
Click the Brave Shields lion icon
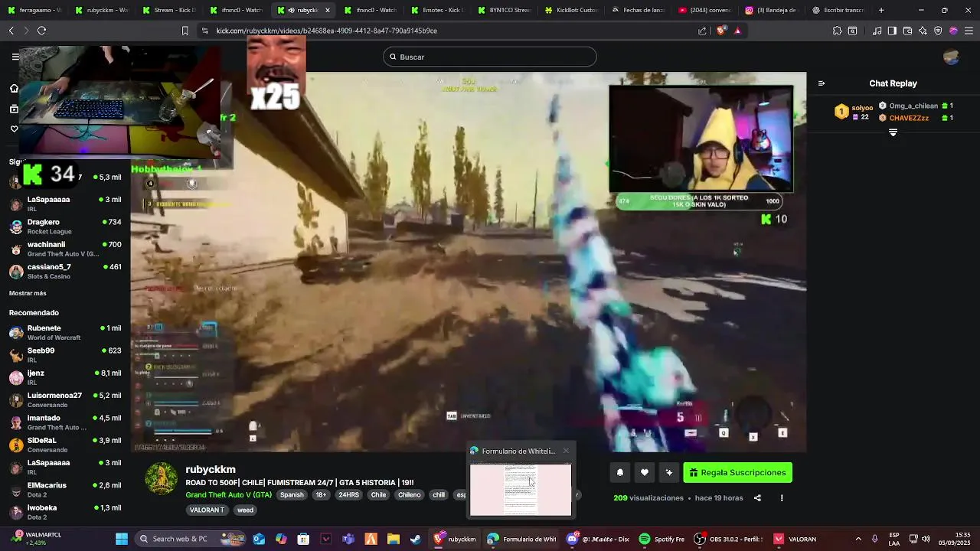[x=721, y=31]
